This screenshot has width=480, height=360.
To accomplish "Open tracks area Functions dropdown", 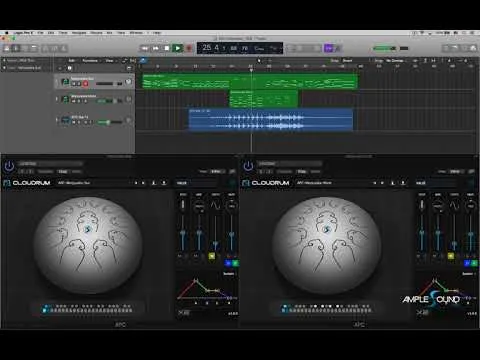I will (91, 61).
